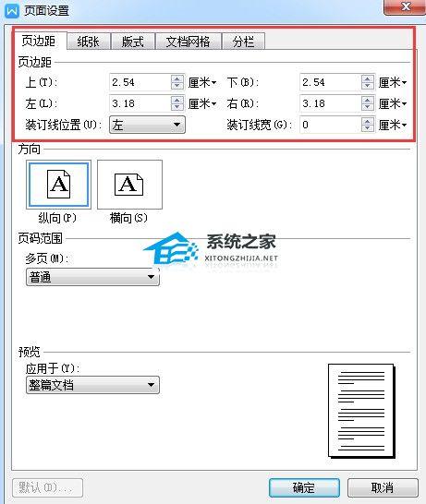426x504 pixels.
Task: Select 纵向(P) portrait orientation
Action: (58, 185)
